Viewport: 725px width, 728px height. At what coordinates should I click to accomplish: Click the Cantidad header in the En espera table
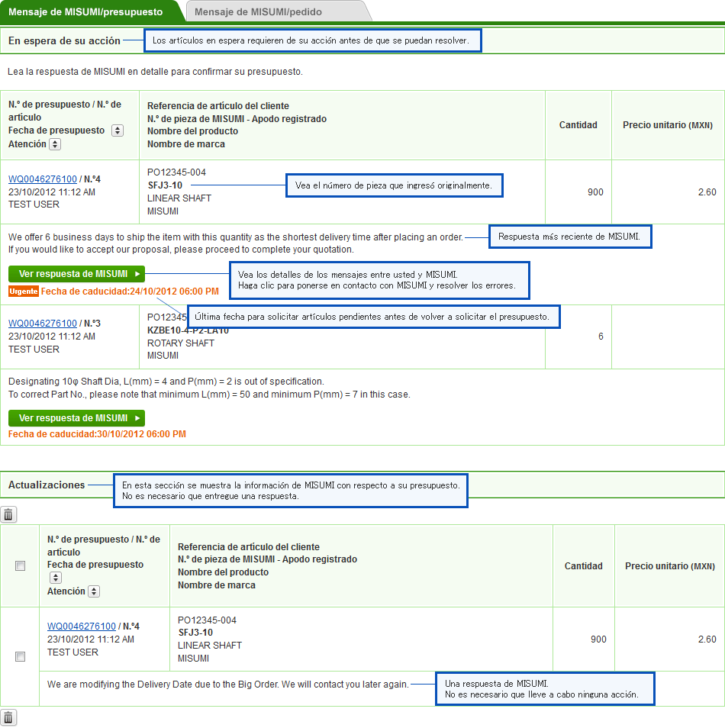[x=578, y=125]
